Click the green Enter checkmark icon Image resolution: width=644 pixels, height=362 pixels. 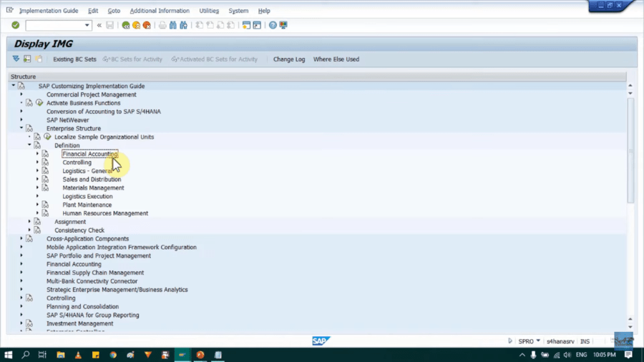click(16, 25)
